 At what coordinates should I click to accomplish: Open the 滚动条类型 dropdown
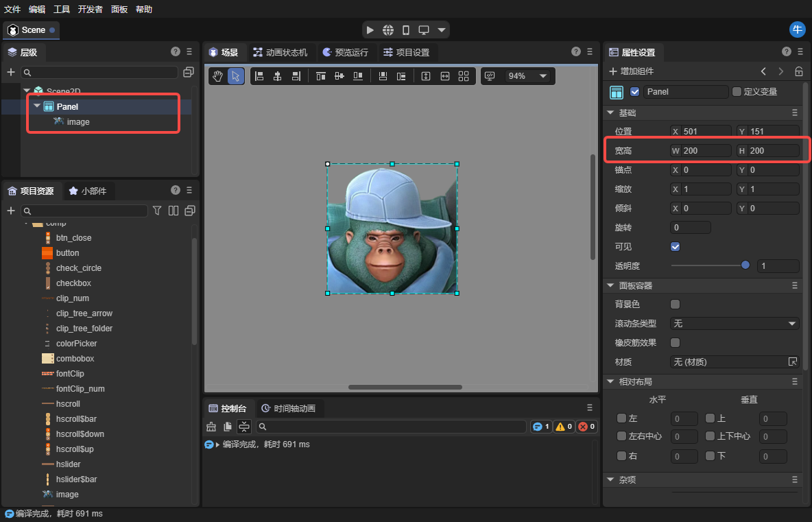click(734, 323)
